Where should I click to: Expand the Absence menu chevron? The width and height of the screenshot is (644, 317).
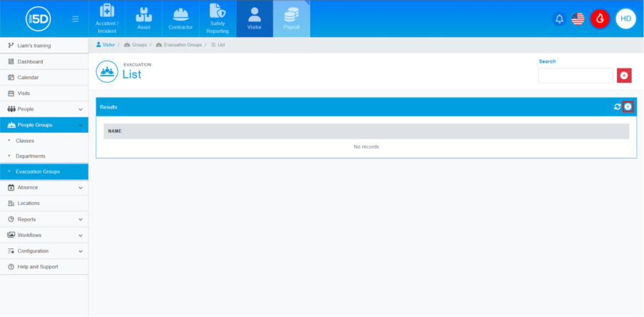[x=81, y=188]
